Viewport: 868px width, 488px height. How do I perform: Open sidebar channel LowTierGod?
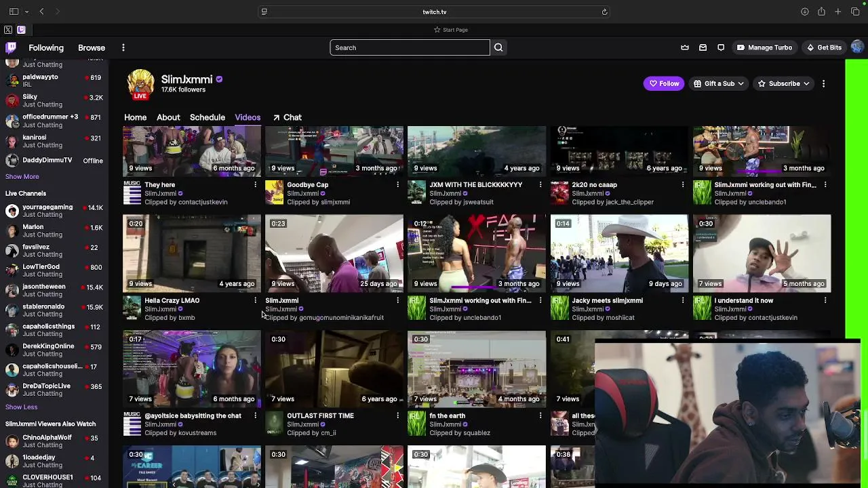(x=54, y=270)
